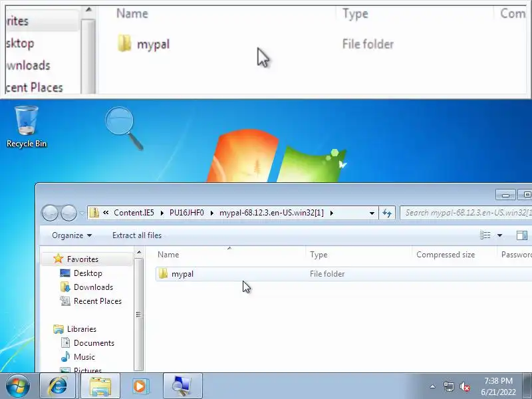Select Content.IE5 in the address breadcrumb

point(134,213)
